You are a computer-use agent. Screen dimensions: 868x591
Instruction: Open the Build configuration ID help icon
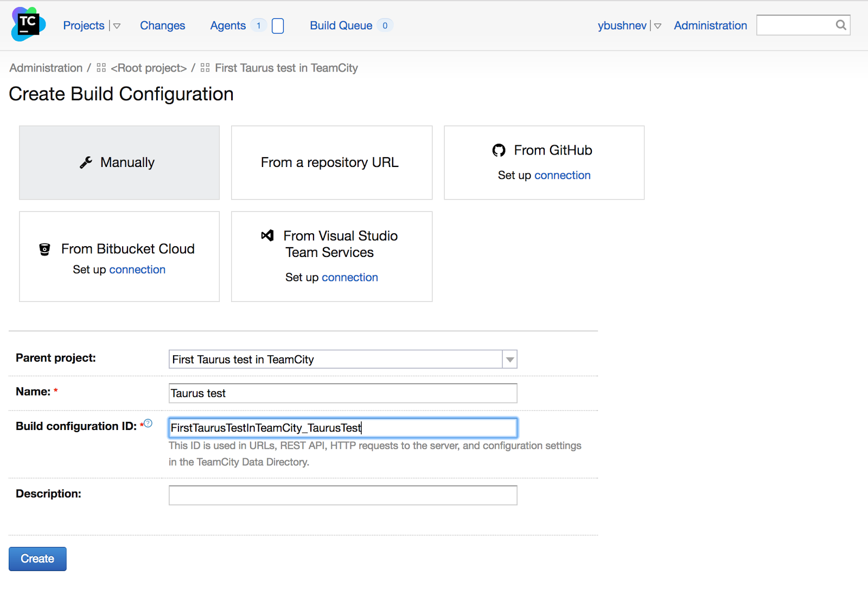(148, 423)
